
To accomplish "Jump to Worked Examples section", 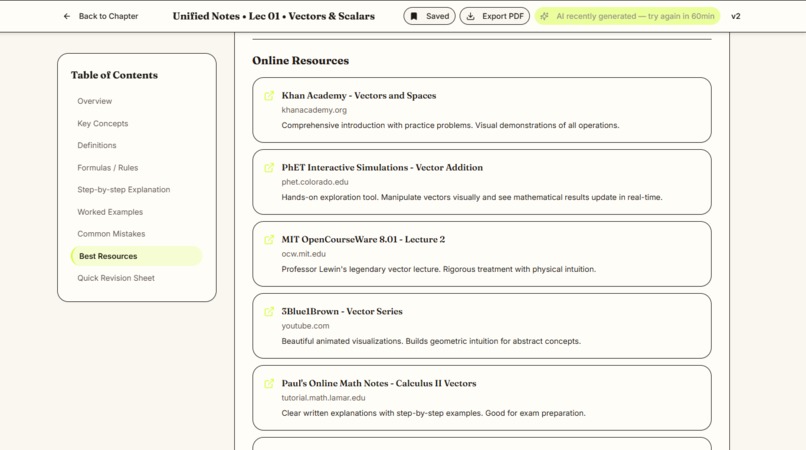I will (x=110, y=212).
